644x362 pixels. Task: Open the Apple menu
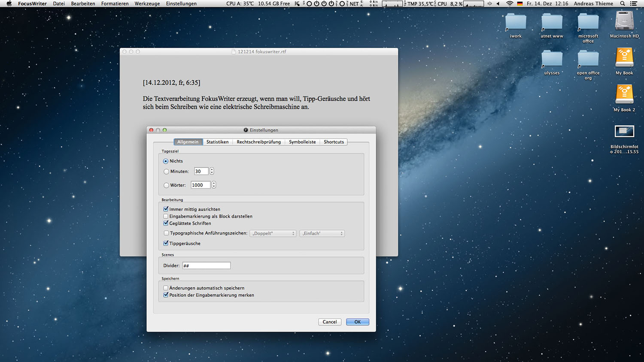[x=9, y=3]
